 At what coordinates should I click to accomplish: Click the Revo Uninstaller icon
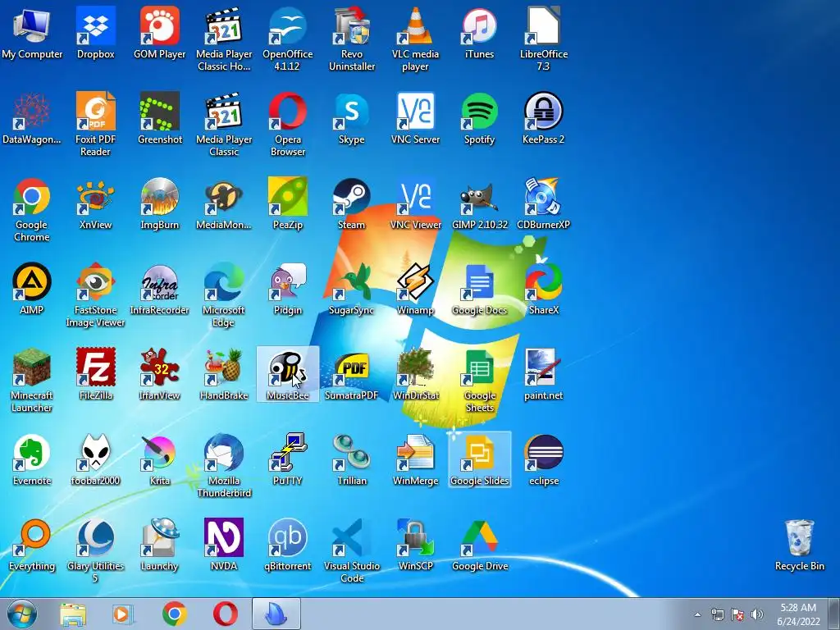tap(351, 39)
